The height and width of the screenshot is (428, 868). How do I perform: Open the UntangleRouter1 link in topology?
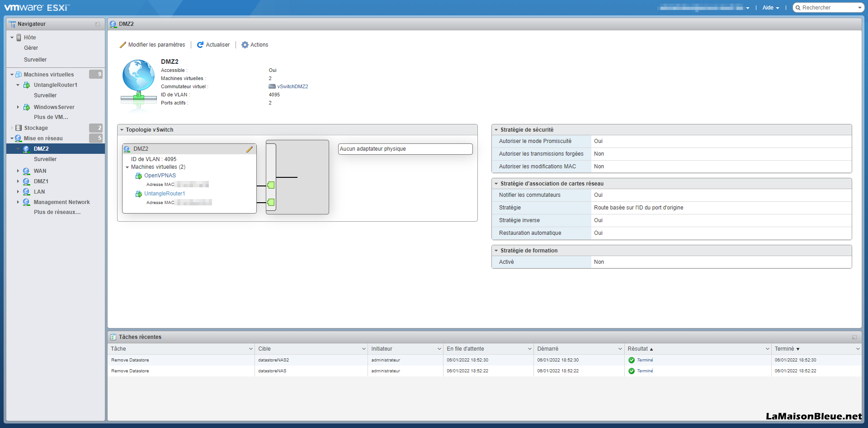coord(165,194)
